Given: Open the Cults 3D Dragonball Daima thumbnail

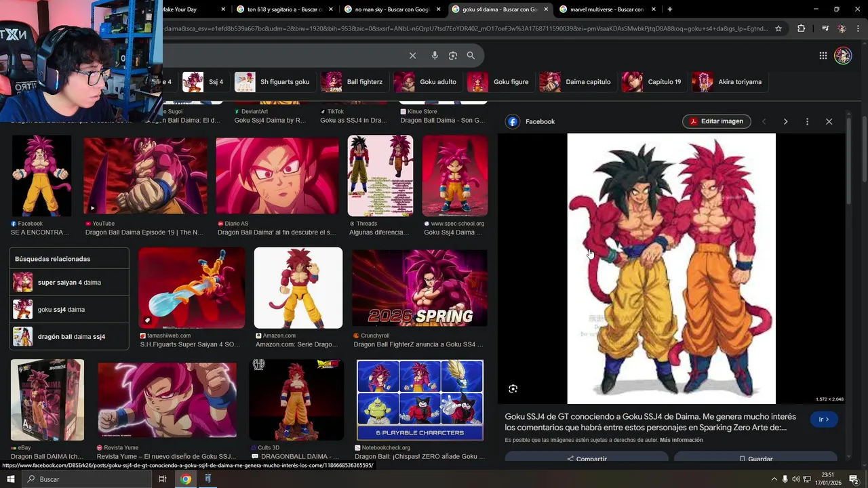Looking at the screenshot, I should (296, 400).
